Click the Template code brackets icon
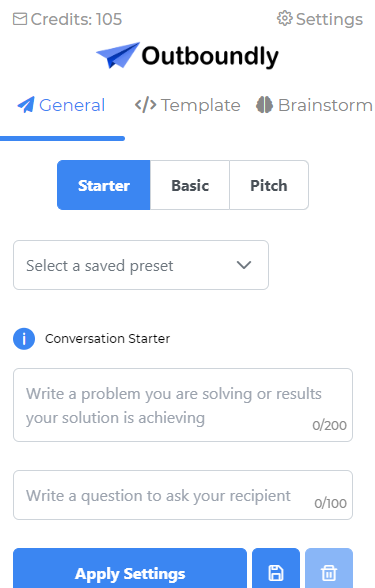Screen dimensions: 375x588 click(x=146, y=105)
